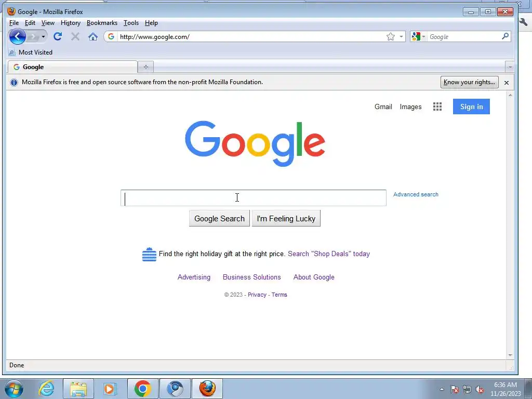Click the page scrollbar up arrow

pos(510,96)
